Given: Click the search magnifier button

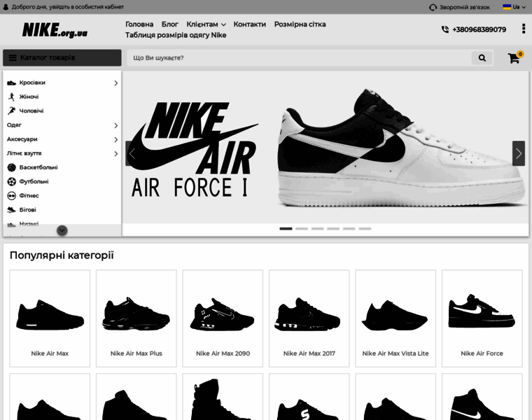Looking at the screenshot, I should point(482,58).
